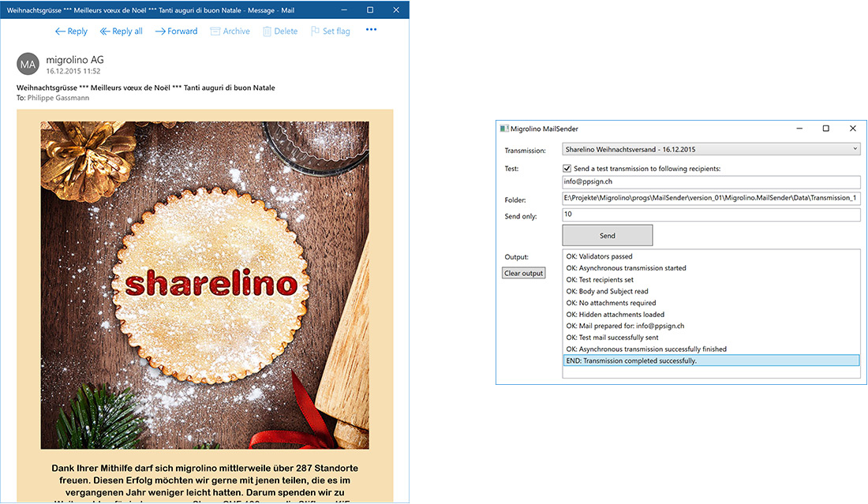
Task: Click into the Folder path field
Action: [x=711, y=198]
